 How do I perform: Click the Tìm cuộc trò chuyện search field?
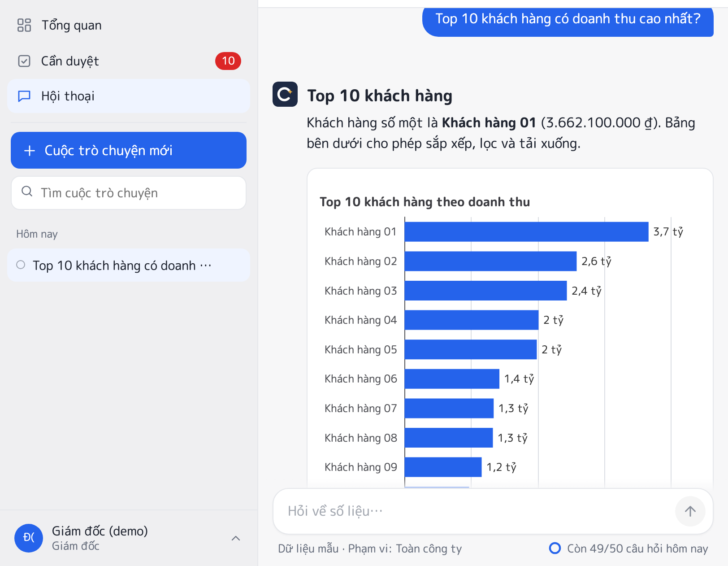(x=129, y=193)
